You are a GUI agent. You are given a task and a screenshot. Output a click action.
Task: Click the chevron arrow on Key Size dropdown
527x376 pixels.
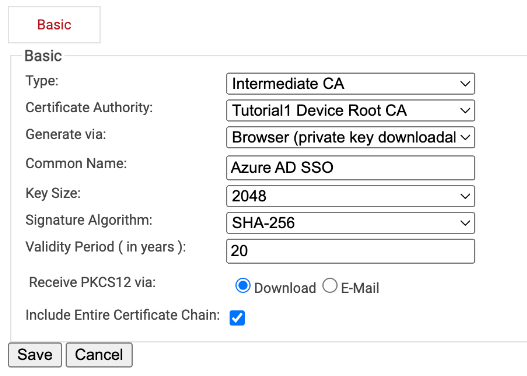click(465, 196)
